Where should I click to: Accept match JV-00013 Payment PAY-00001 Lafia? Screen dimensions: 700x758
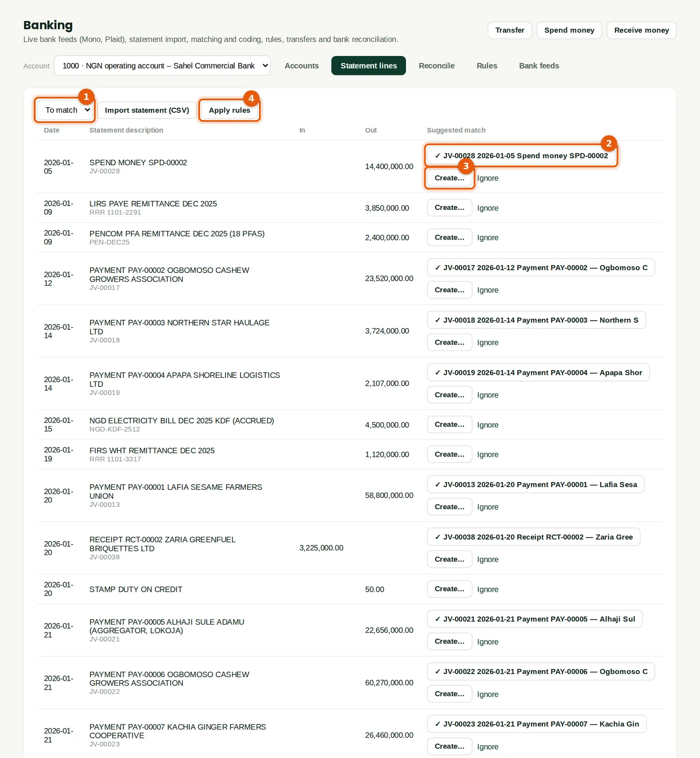point(535,485)
